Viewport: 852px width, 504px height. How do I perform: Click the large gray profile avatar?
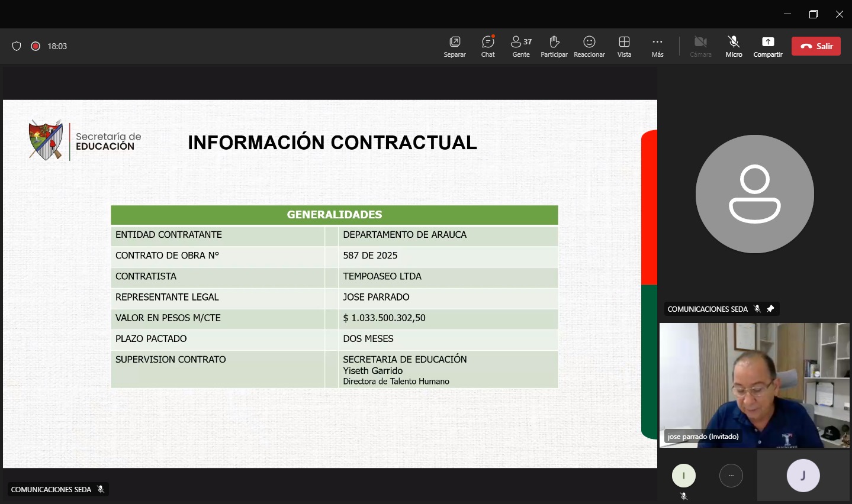[x=754, y=194]
